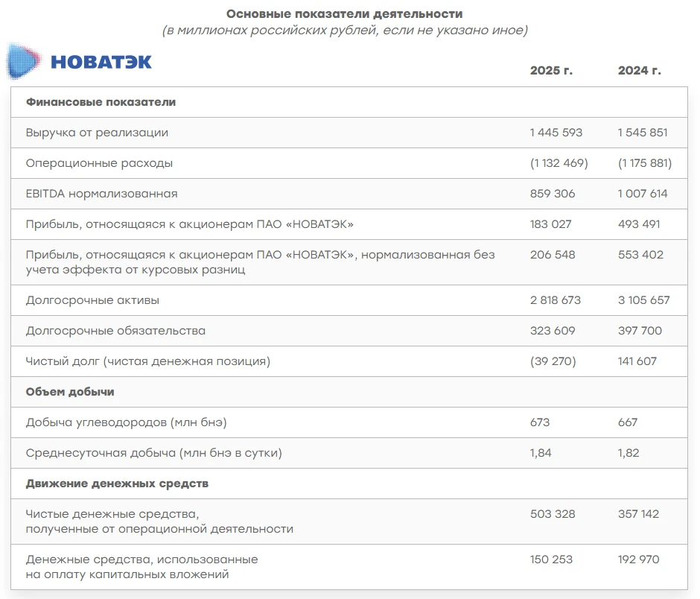Click the 'Долгосрочные обязательства' row label
700x599 pixels.
click(x=115, y=331)
